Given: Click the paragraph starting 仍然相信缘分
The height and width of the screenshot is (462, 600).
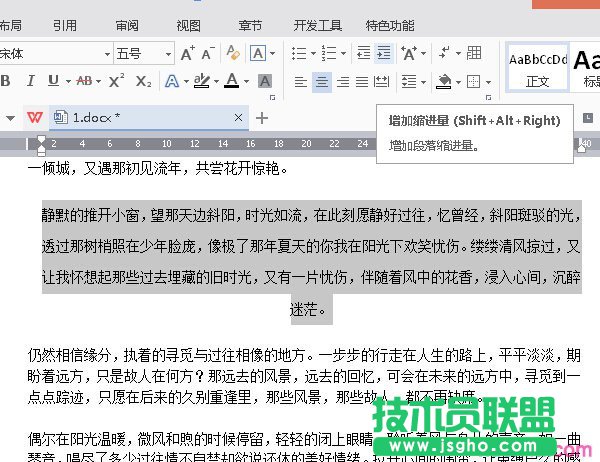Looking at the screenshot, I should pos(304,376).
